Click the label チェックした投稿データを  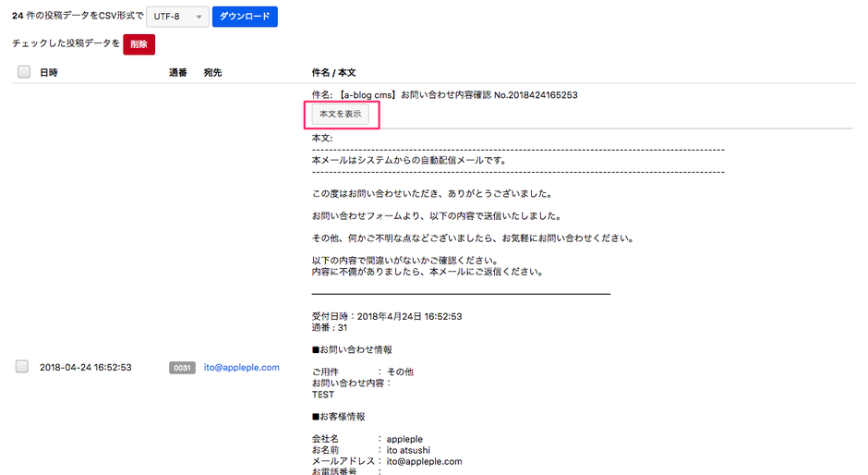click(x=66, y=43)
